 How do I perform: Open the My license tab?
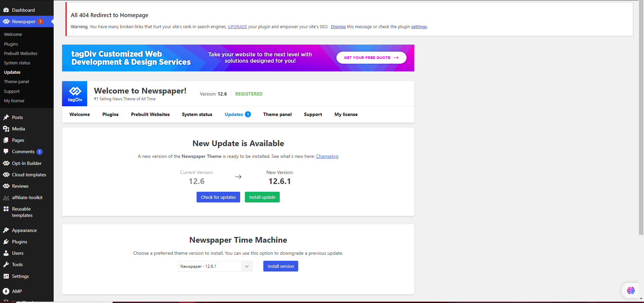coord(346,114)
